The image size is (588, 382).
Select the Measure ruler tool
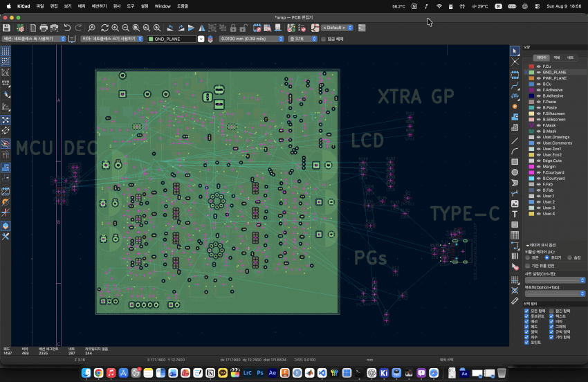click(x=515, y=301)
